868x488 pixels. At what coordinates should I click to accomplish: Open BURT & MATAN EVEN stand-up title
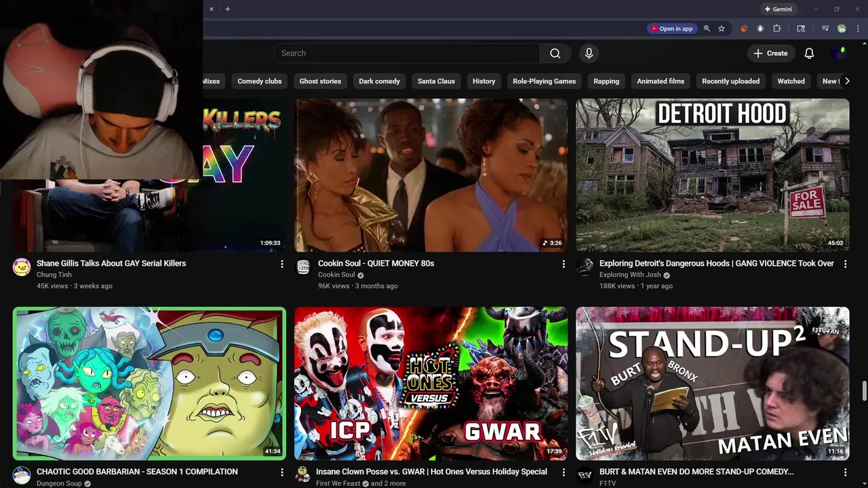[696, 471]
